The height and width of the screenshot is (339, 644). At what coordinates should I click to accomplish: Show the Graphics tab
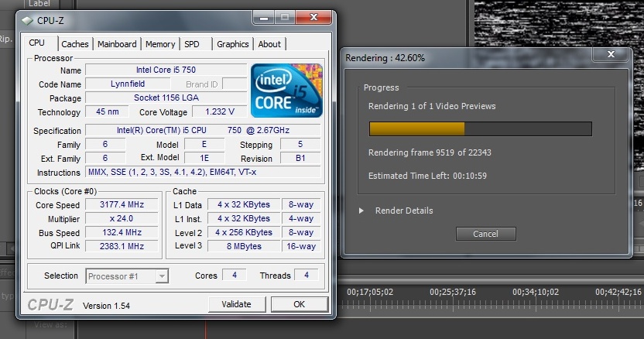232,44
